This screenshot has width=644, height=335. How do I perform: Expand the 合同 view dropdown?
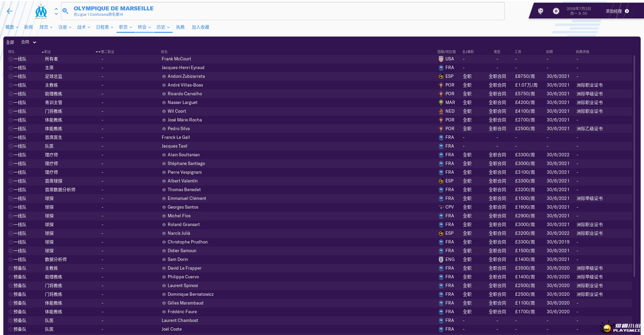pyautogui.click(x=29, y=42)
